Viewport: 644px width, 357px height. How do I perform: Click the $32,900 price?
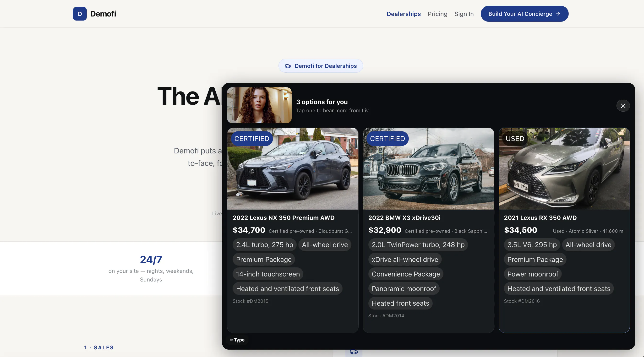[x=385, y=230]
